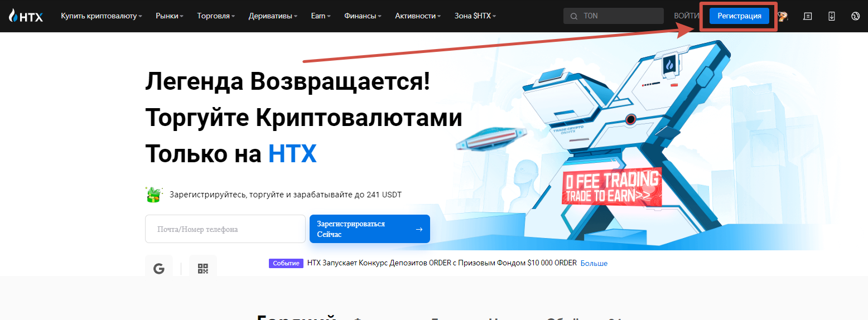Screen dimensions: 868x320
Task: Sign up with the Google icon
Action: tap(159, 269)
